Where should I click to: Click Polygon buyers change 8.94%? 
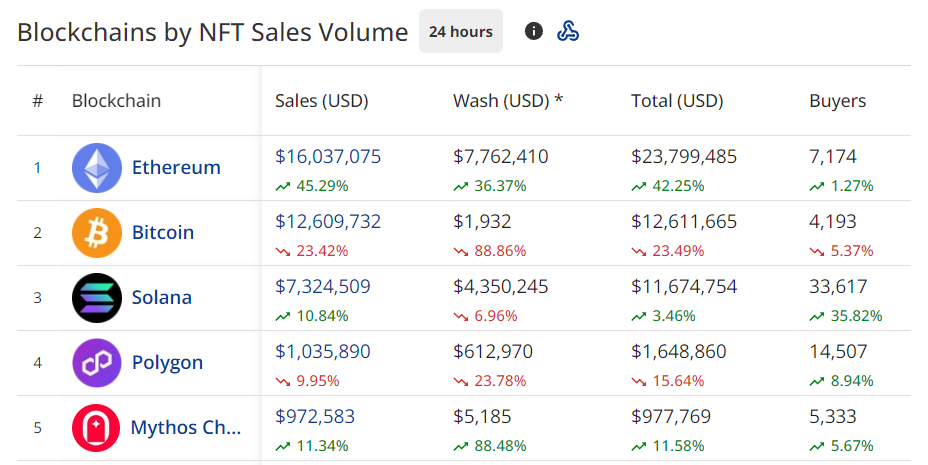tap(842, 382)
